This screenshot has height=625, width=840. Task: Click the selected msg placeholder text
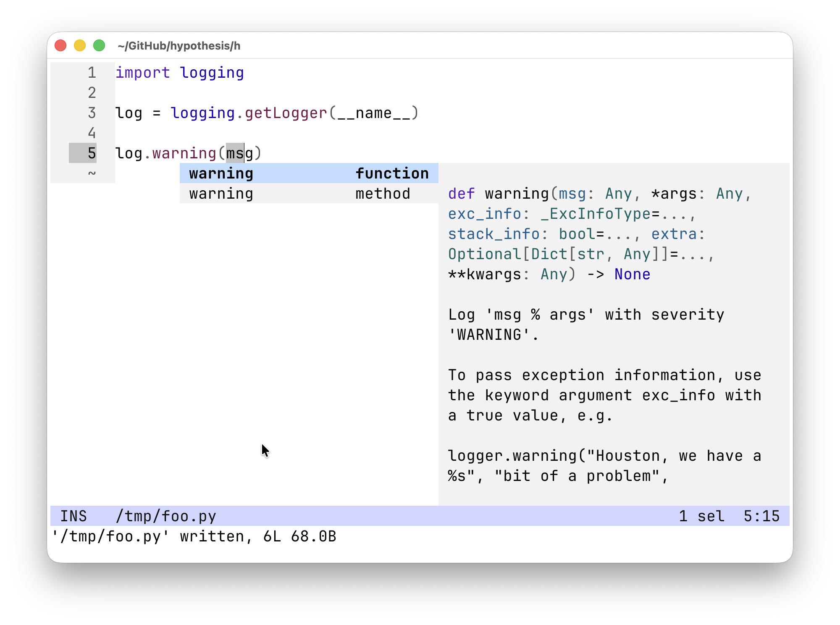pyautogui.click(x=235, y=153)
